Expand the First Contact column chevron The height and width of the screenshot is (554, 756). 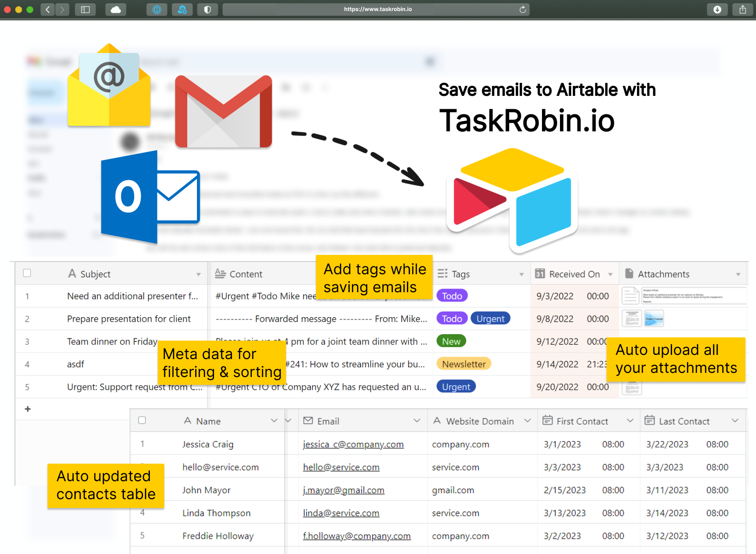(630, 421)
